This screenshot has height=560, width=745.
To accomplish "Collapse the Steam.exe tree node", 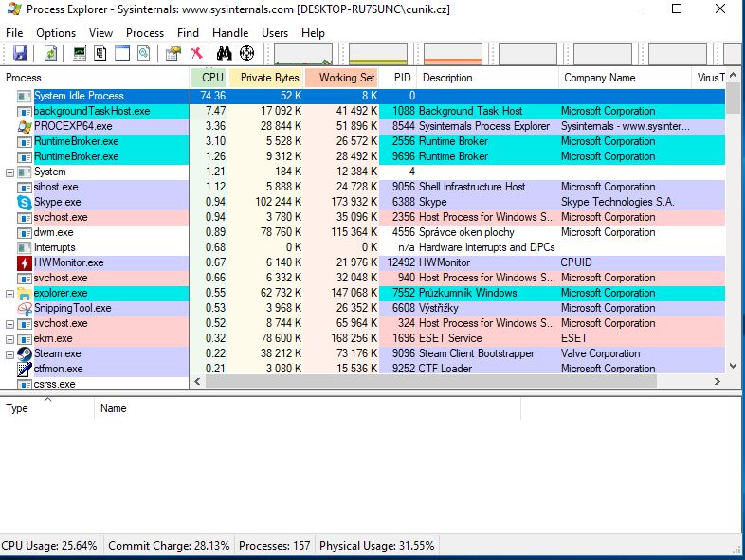I will (x=10, y=353).
